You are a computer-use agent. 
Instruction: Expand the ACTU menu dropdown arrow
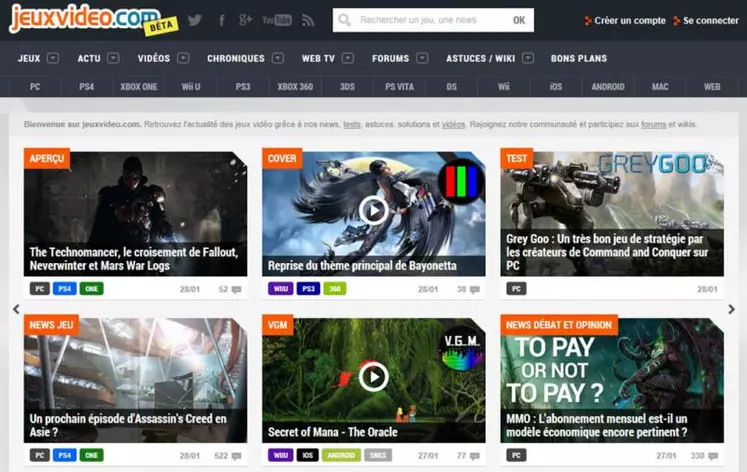(x=113, y=58)
